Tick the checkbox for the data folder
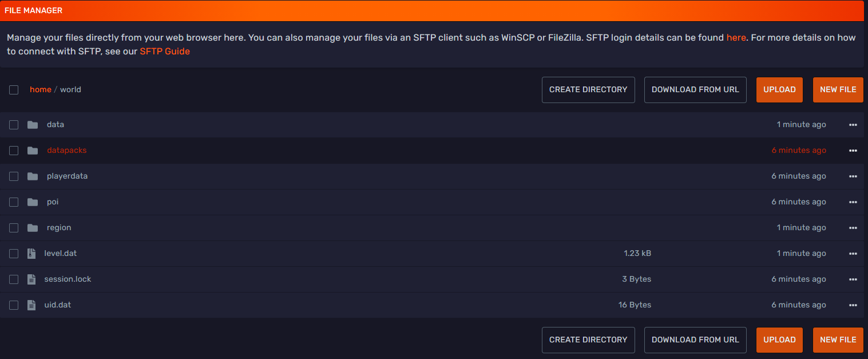The height and width of the screenshot is (359, 868). click(x=14, y=125)
